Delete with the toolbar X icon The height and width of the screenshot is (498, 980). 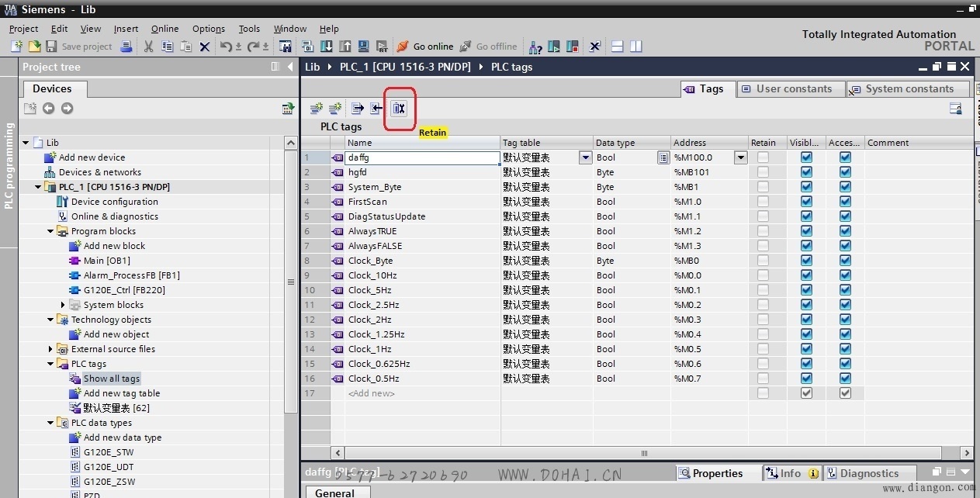pyautogui.click(x=205, y=47)
